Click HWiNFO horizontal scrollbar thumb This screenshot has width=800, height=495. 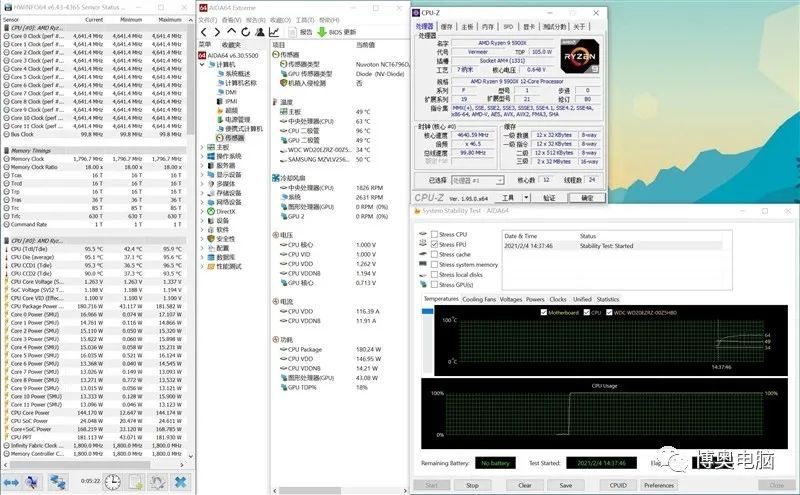(80, 465)
